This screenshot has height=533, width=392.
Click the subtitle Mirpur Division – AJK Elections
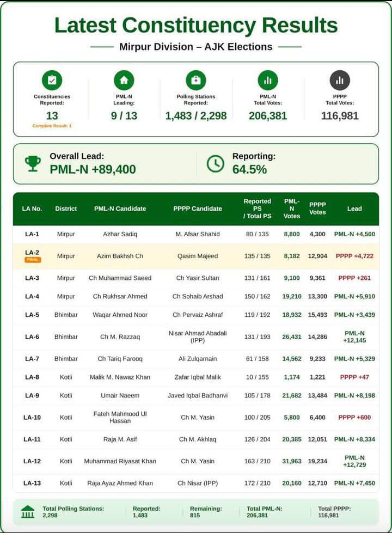196,47
